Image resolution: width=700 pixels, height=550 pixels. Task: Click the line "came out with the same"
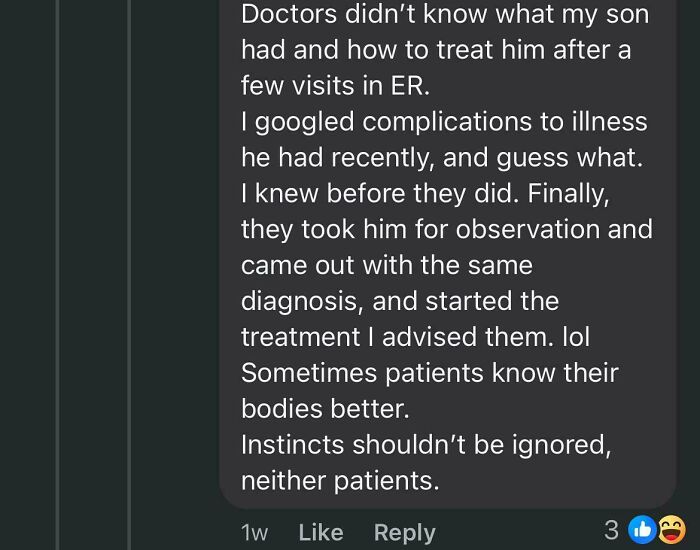tap(387, 266)
